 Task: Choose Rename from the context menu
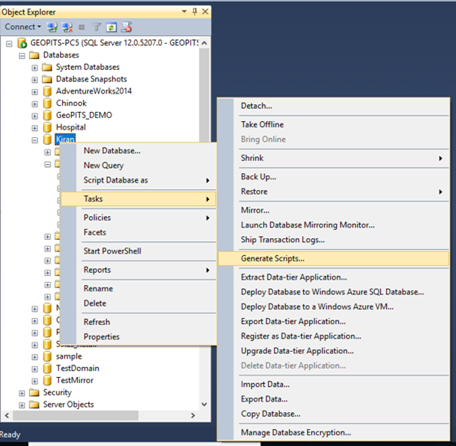(x=139, y=289)
